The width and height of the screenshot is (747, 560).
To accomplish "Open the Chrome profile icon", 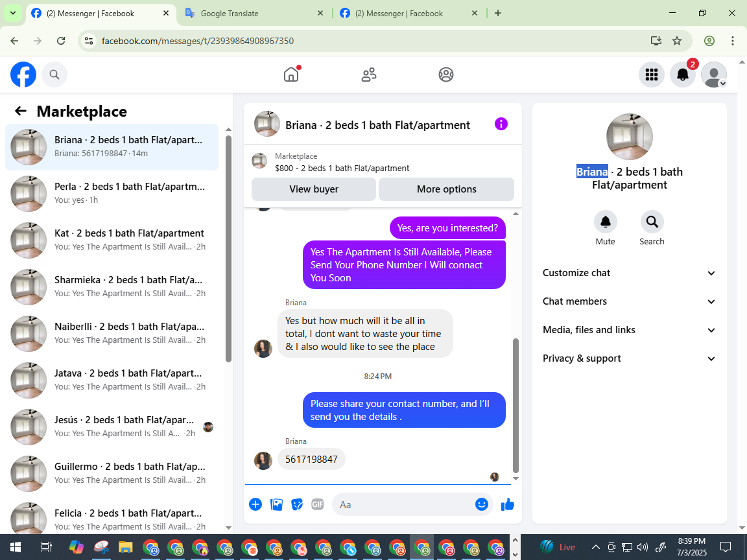I will 709,41.
